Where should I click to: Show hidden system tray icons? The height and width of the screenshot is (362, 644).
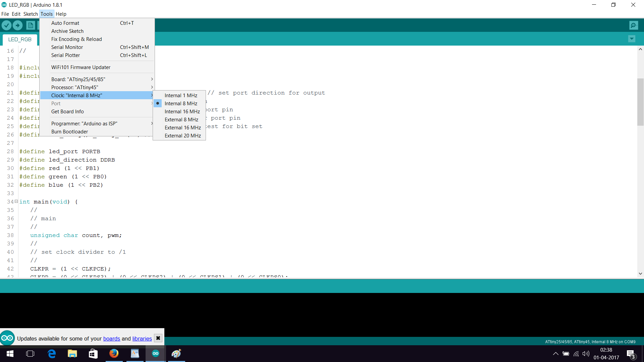pos(556,354)
